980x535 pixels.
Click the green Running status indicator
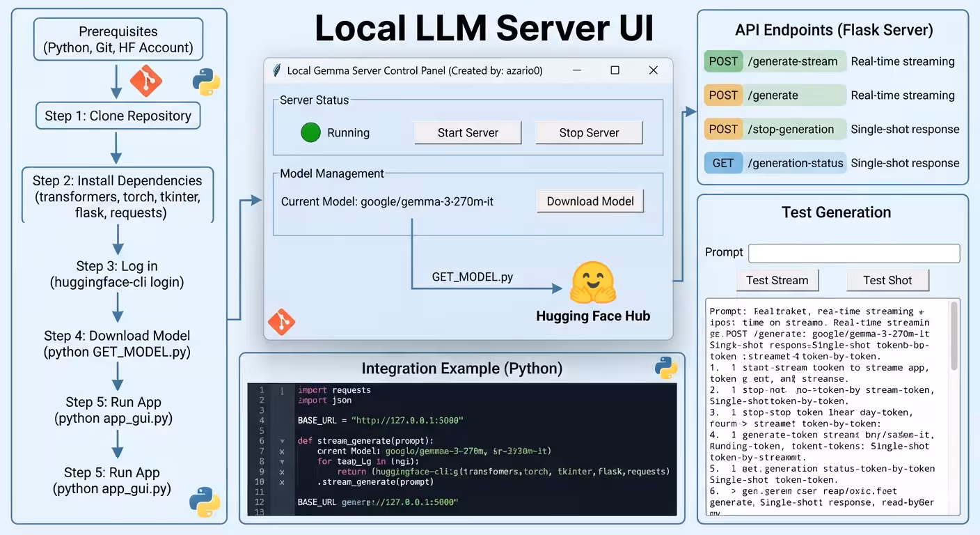coord(310,132)
